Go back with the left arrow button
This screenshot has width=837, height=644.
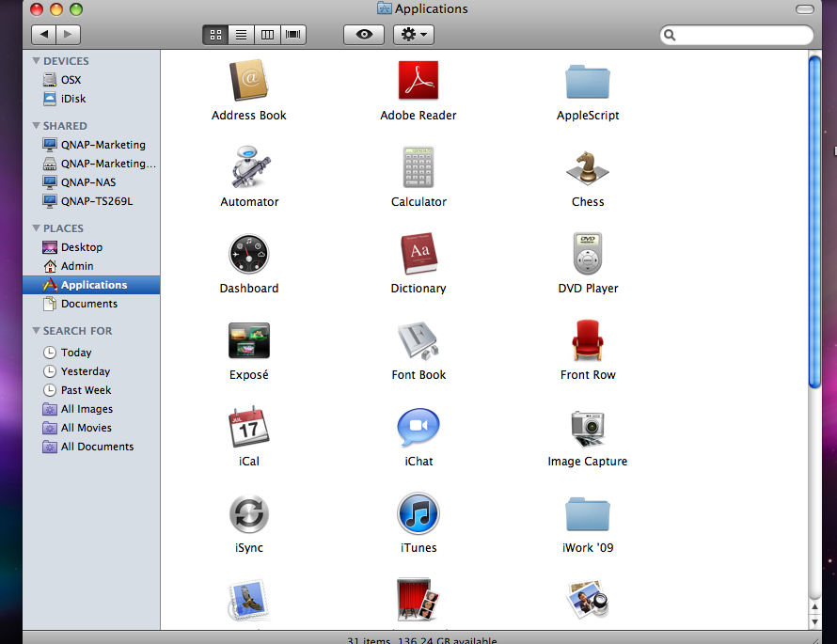(44, 35)
